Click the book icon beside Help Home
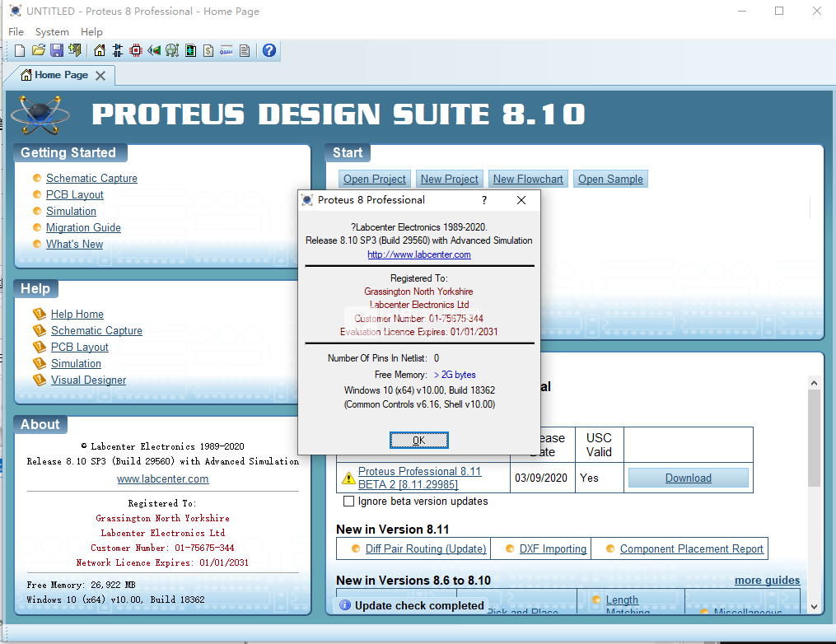 coord(40,314)
